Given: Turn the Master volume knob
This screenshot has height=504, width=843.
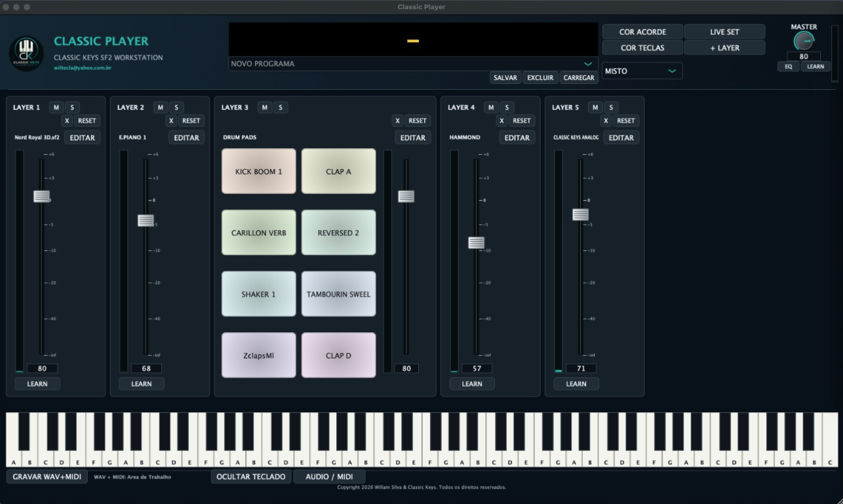Looking at the screenshot, I should (x=803, y=41).
